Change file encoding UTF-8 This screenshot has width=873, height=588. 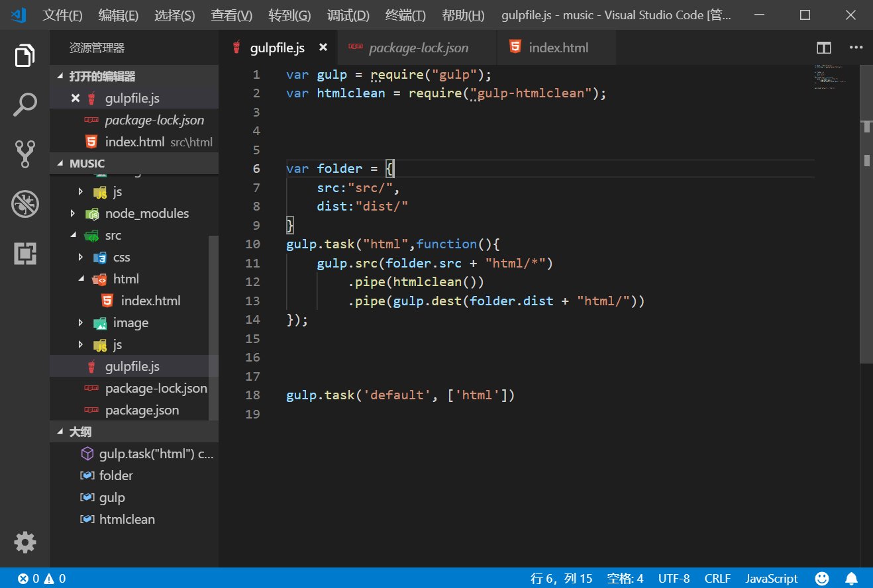[674, 579]
